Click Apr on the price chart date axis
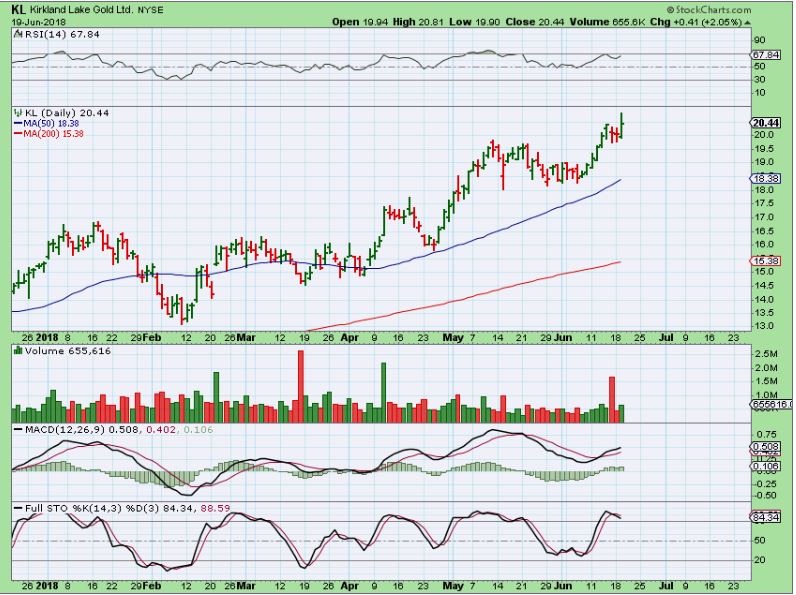 350,338
